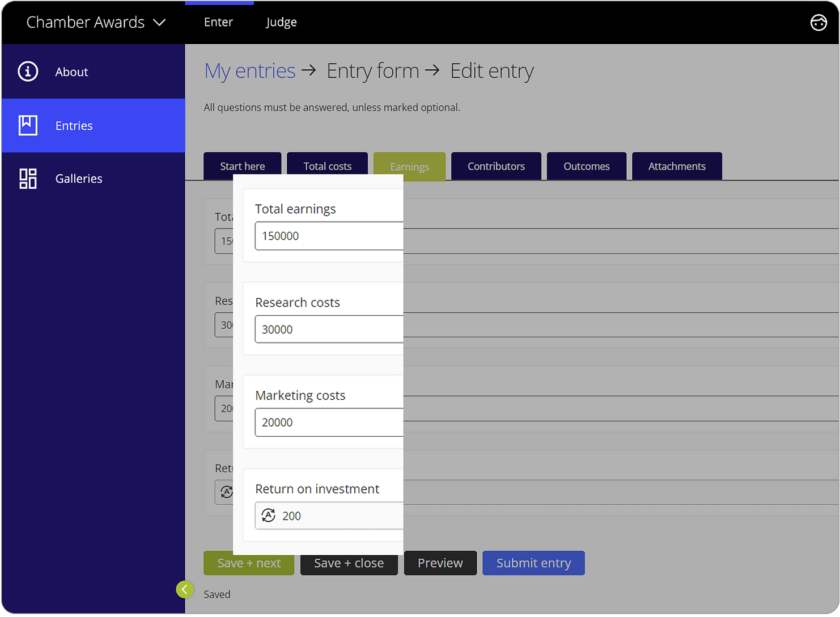Submit the entry

coord(533,563)
